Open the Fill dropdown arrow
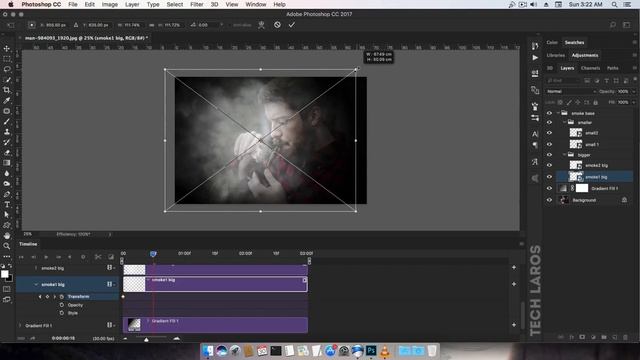 click(x=633, y=102)
